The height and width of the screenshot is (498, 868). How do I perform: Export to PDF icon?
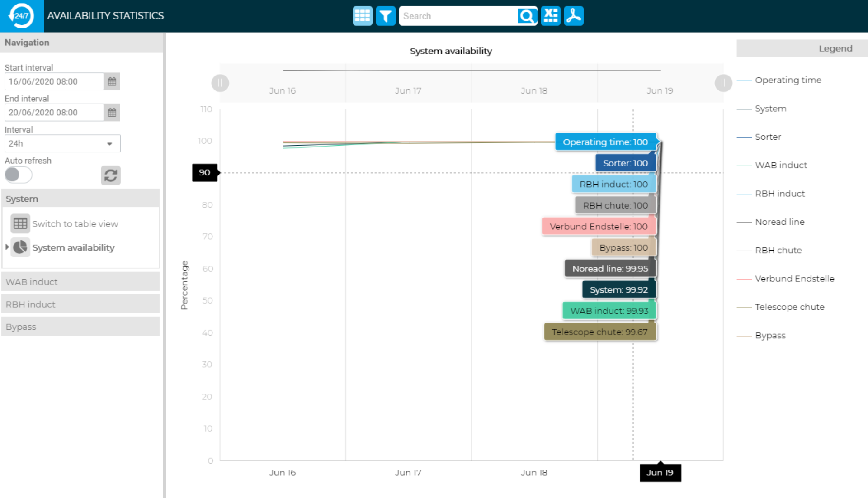click(574, 16)
